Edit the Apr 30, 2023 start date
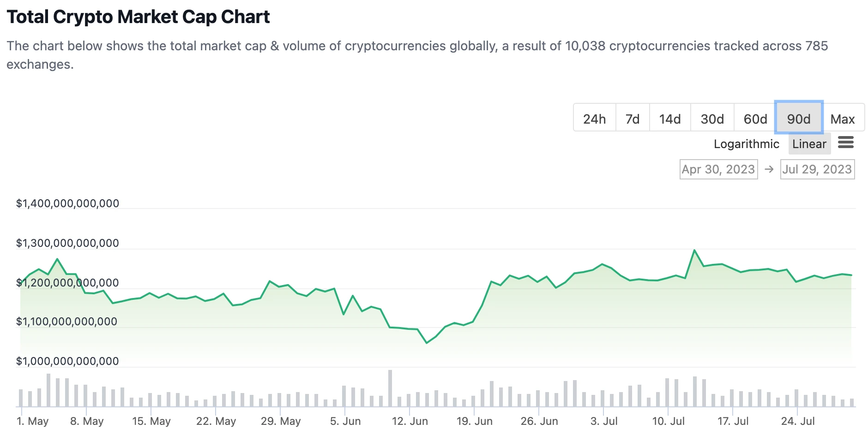Image resolution: width=868 pixels, height=441 pixels. 718,169
